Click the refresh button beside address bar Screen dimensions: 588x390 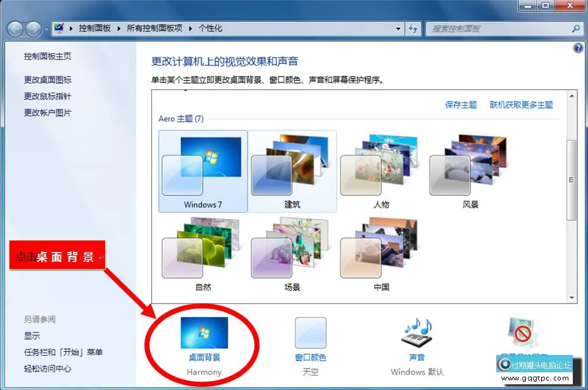pos(413,28)
